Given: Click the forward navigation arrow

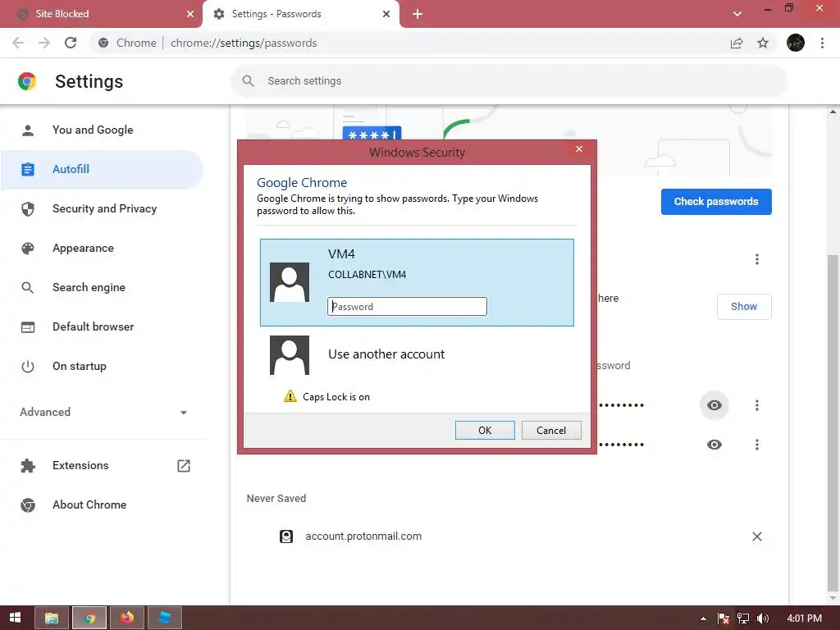Looking at the screenshot, I should point(44,43).
